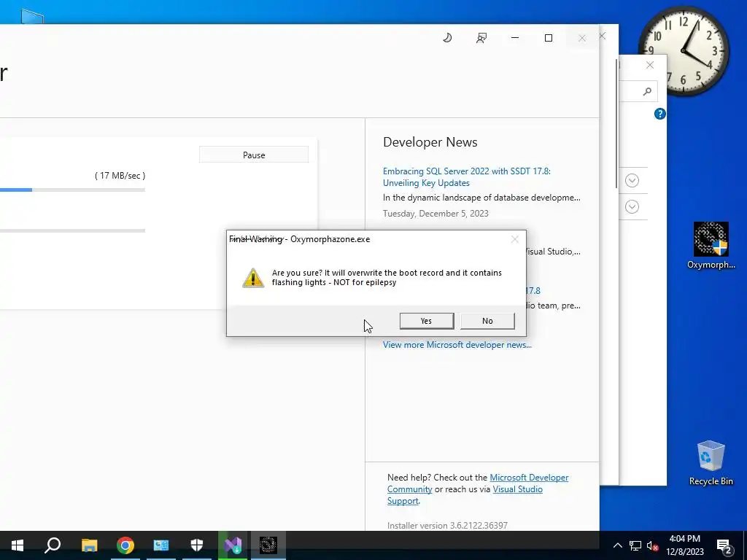This screenshot has width=747, height=560.
Task: Select the Oxymorph desktop icon
Action: (711, 245)
